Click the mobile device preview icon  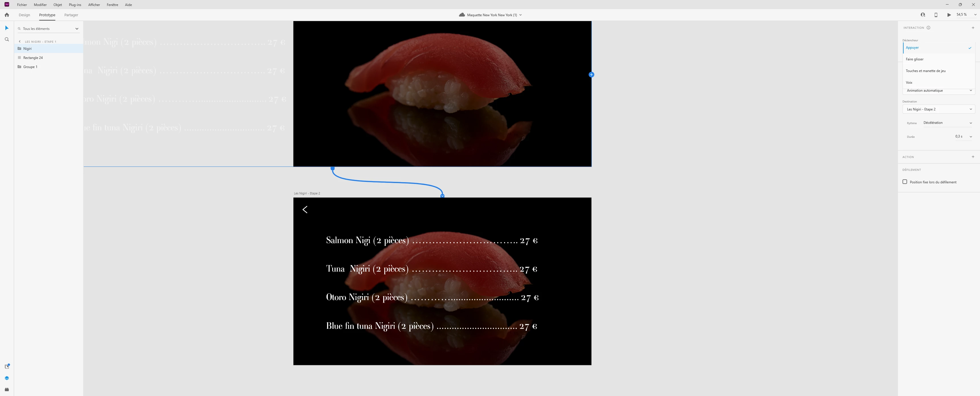coord(936,15)
